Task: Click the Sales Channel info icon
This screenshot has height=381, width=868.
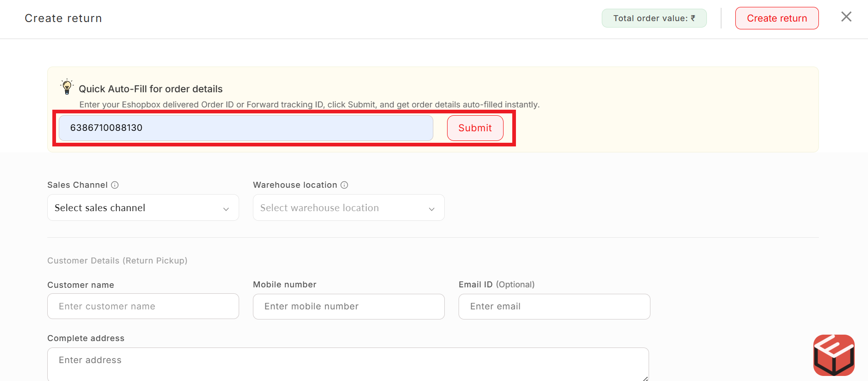Action: click(x=115, y=185)
